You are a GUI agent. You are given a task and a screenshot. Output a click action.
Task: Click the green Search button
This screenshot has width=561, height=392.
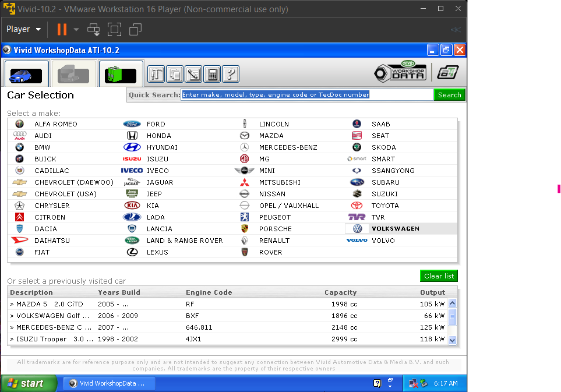tap(449, 95)
